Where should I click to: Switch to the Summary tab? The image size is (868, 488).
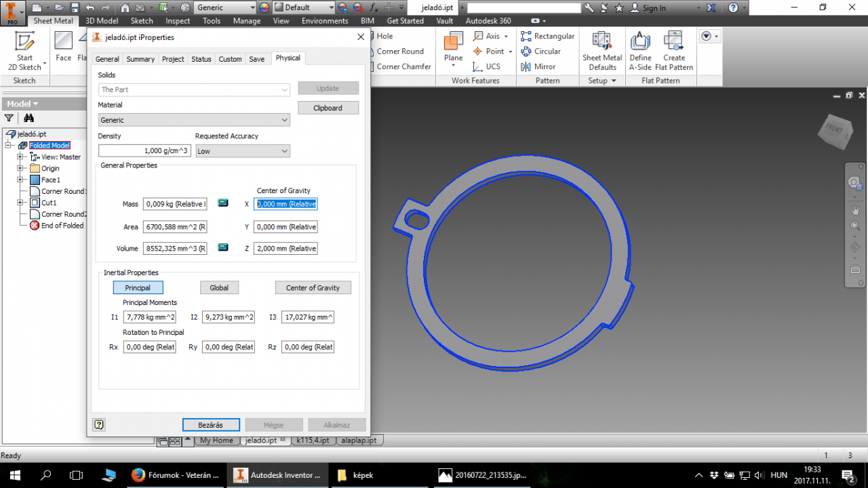tap(140, 59)
